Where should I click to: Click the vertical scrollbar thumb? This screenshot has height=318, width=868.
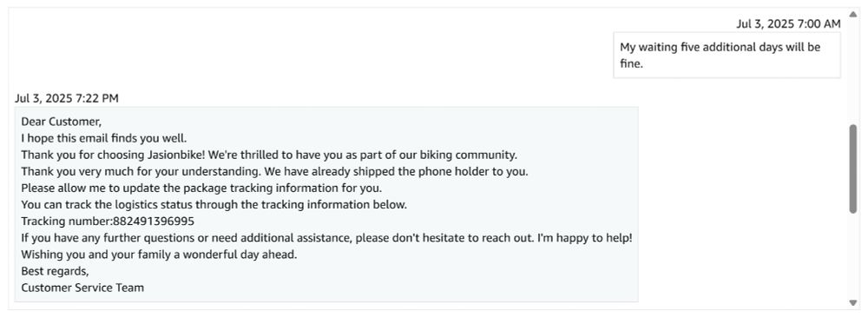point(853,169)
